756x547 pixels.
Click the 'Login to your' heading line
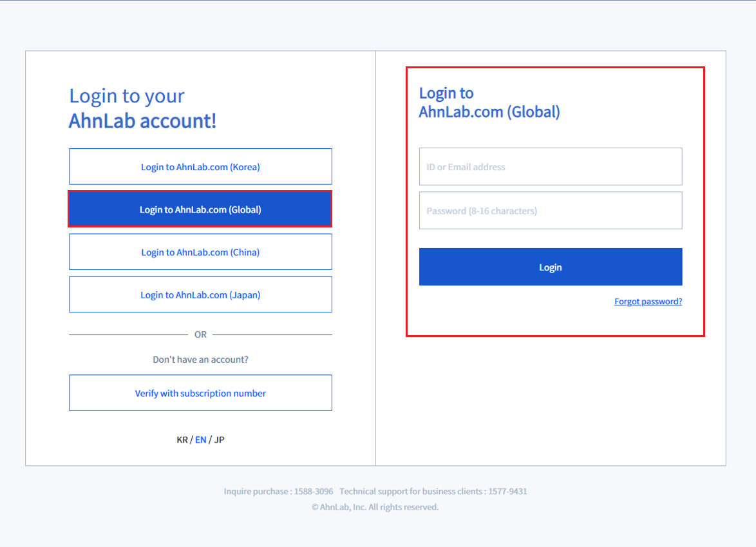click(x=127, y=96)
